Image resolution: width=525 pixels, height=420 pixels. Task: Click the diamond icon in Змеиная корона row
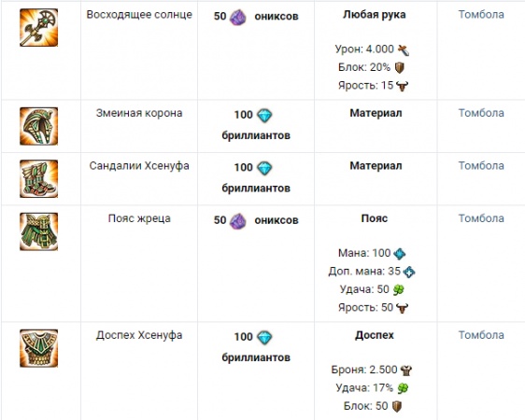pyautogui.click(x=264, y=116)
